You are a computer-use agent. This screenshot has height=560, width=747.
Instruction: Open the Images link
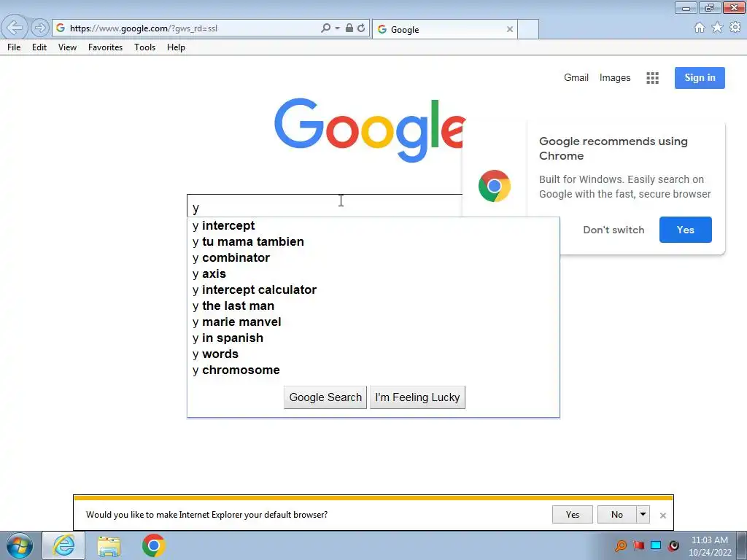(614, 77)
